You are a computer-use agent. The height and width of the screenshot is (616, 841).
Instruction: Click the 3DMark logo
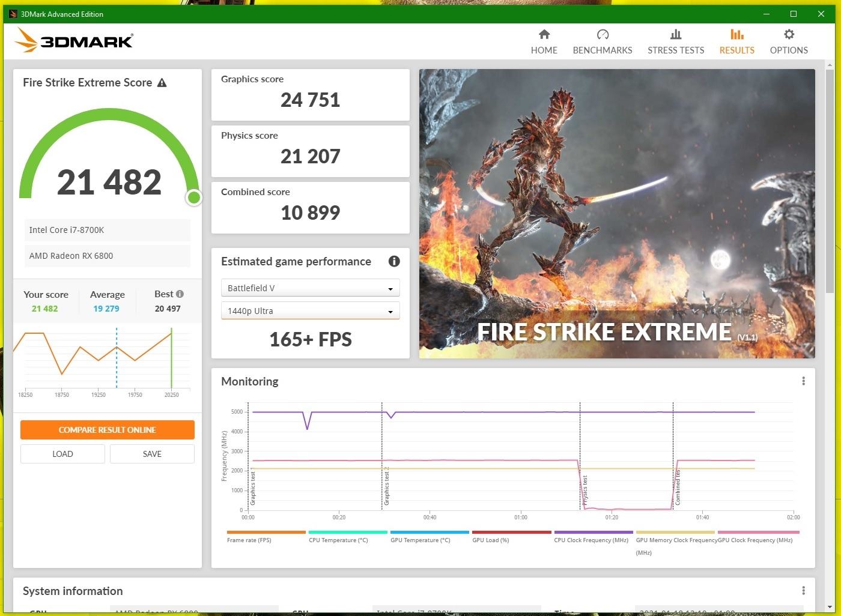click(74, 40)
